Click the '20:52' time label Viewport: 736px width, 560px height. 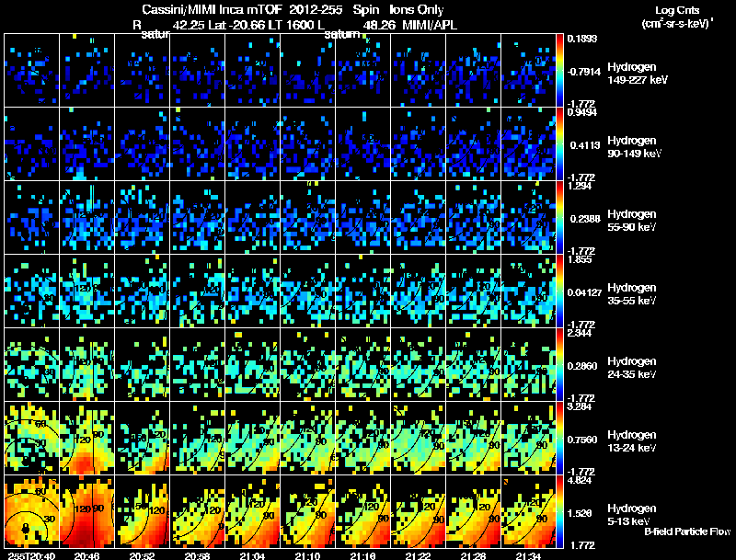(143, 556)
